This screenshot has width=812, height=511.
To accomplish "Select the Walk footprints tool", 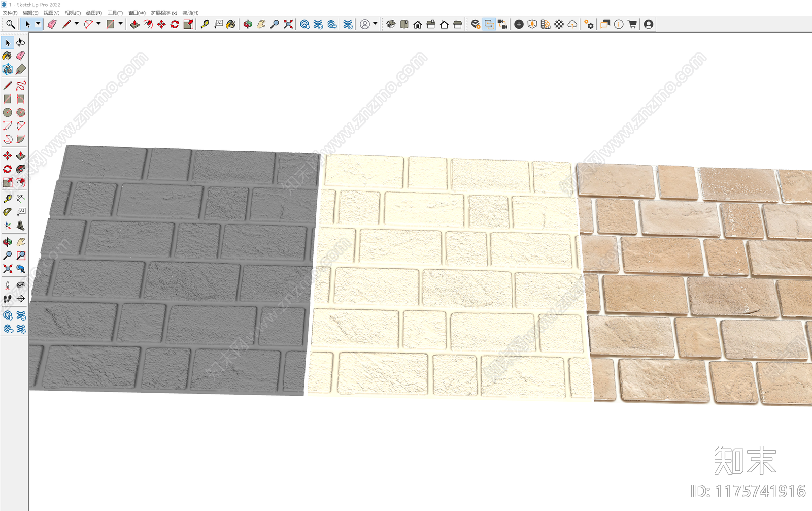I will pos(8,299).
